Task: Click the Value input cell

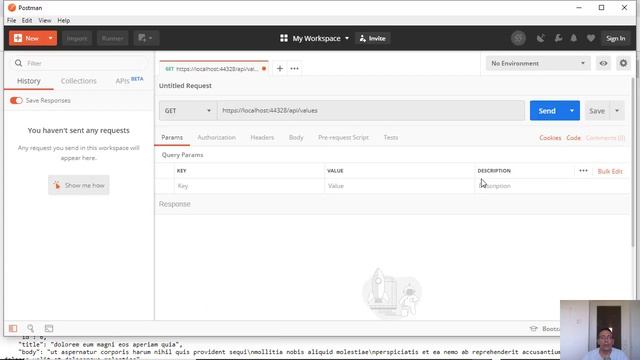Action: click(399, 186)
